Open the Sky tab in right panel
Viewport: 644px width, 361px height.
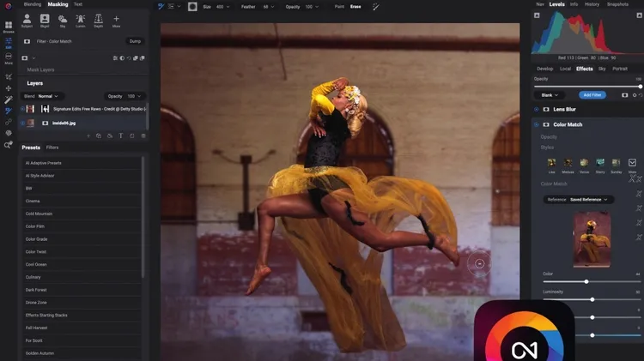click(602, 68)
